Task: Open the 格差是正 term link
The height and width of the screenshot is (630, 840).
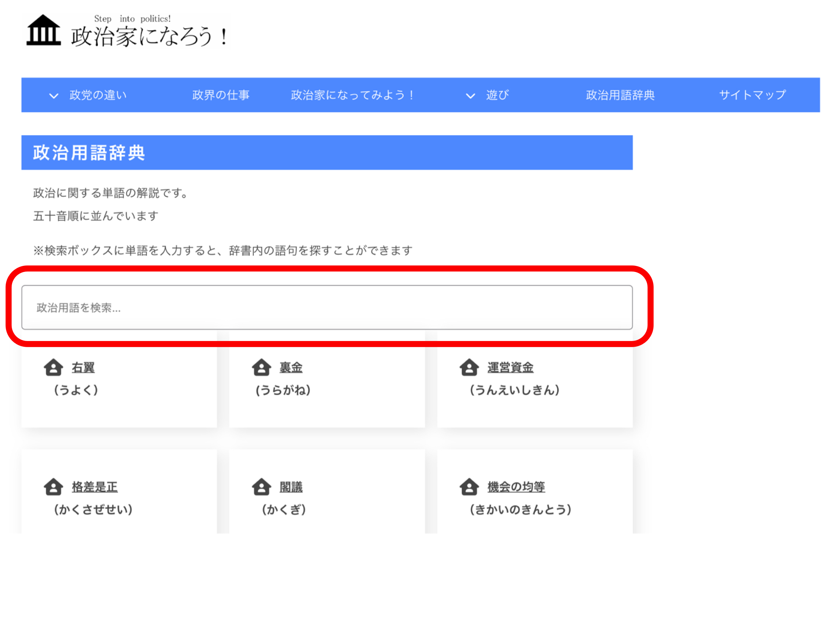Action: pyautogui.click(x=94, y=487)
